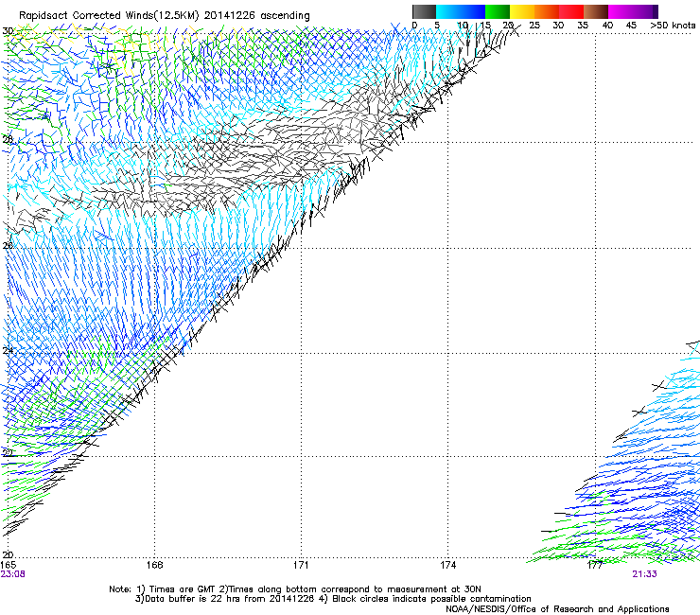The height and width of the screenshot is (615, 700).
Task: Click the yellow 20-25 knots legend swatch
Action: coord(522,11)
